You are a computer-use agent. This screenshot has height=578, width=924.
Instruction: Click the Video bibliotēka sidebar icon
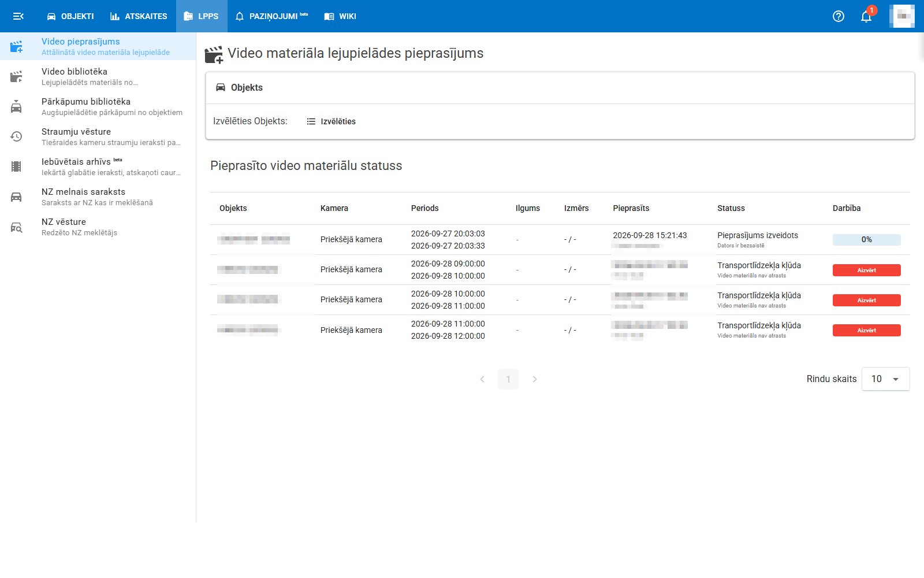[16, 76]
